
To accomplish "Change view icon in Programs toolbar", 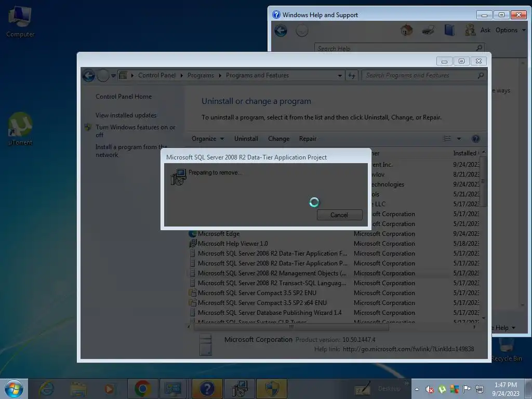I will click(447, 138).
